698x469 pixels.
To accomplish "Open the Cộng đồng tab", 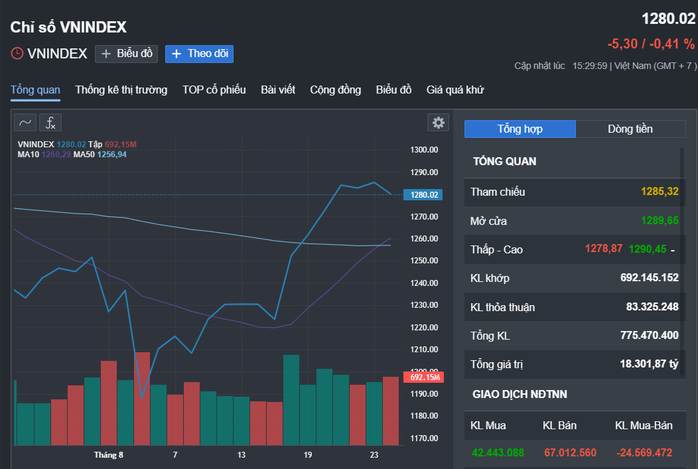I will coord(336,90).
